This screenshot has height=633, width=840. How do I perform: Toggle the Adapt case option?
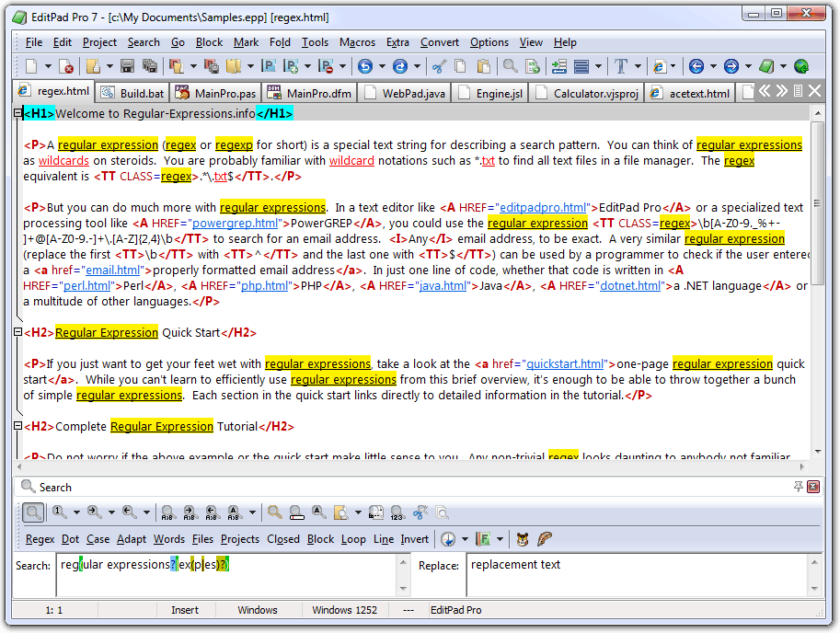point(132,539)
